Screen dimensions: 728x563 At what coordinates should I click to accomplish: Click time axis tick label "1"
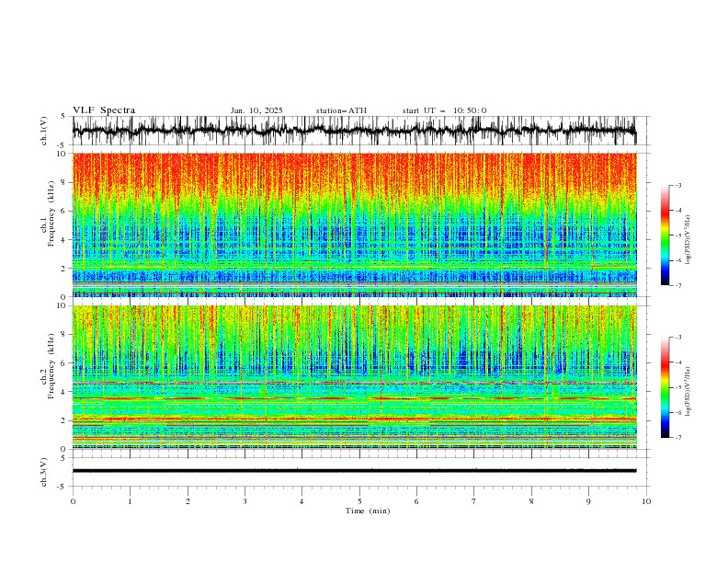tap(130, 501)
